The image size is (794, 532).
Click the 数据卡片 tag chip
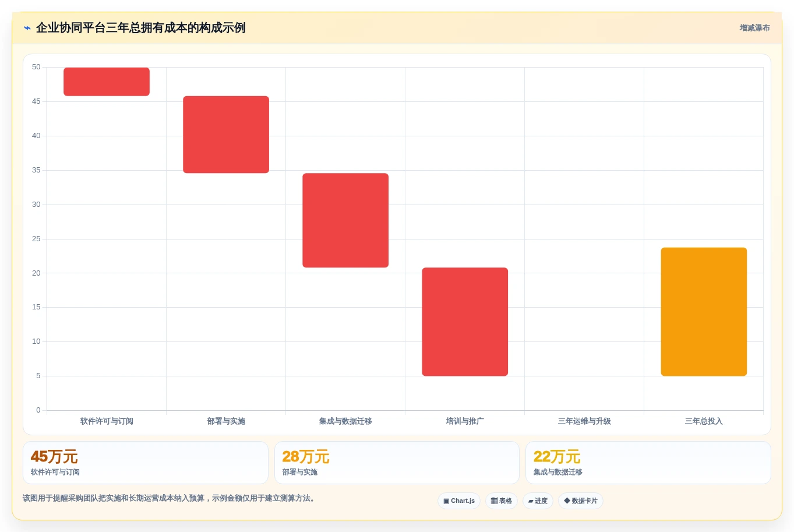(581, 501)
